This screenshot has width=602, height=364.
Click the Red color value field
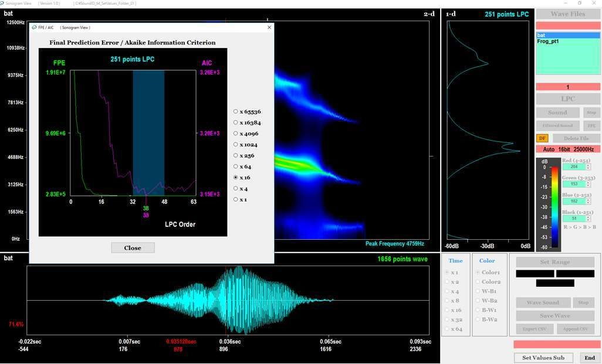(x=572, y=167)
